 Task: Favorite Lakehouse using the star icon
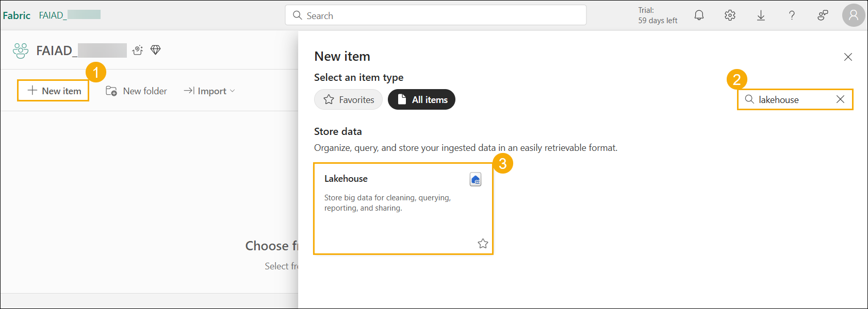click(x=483, y=244)
